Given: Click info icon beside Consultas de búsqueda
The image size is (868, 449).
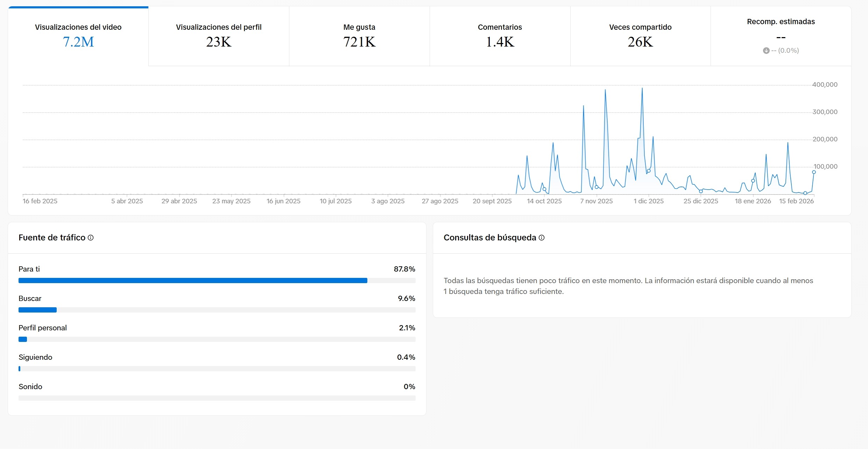Looking at the screenshot, I should point(542,238).
